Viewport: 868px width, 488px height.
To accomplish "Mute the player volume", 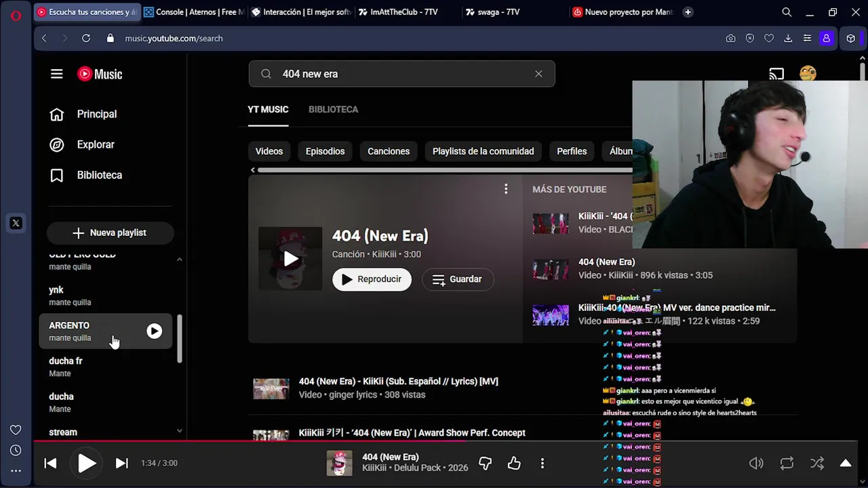I will [756, 464].
